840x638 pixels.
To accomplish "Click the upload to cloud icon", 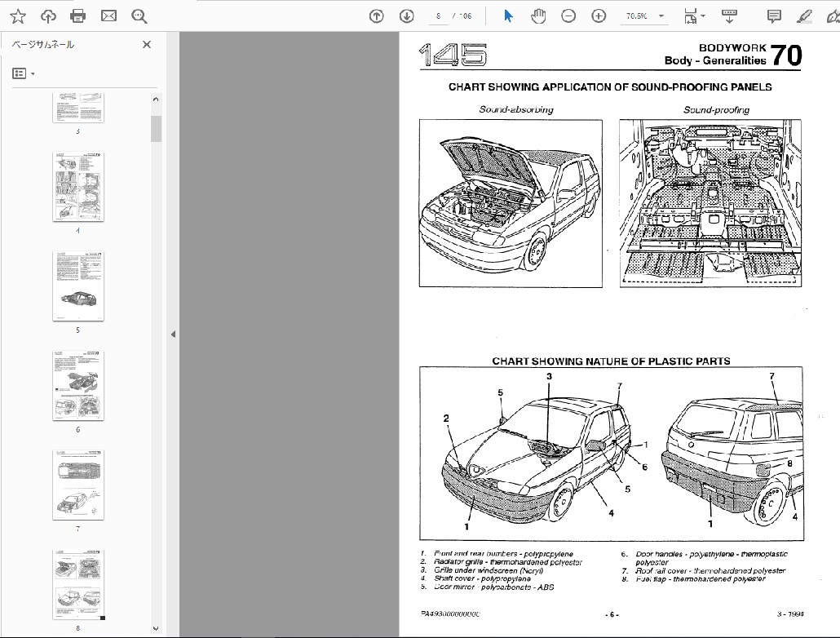I will point(48,16).
